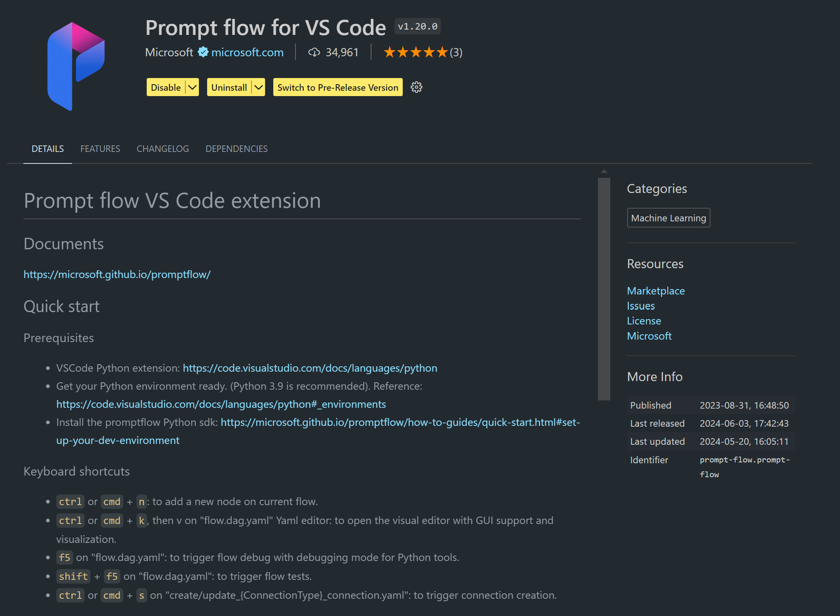Open the Changelog tab

(163, 149)
